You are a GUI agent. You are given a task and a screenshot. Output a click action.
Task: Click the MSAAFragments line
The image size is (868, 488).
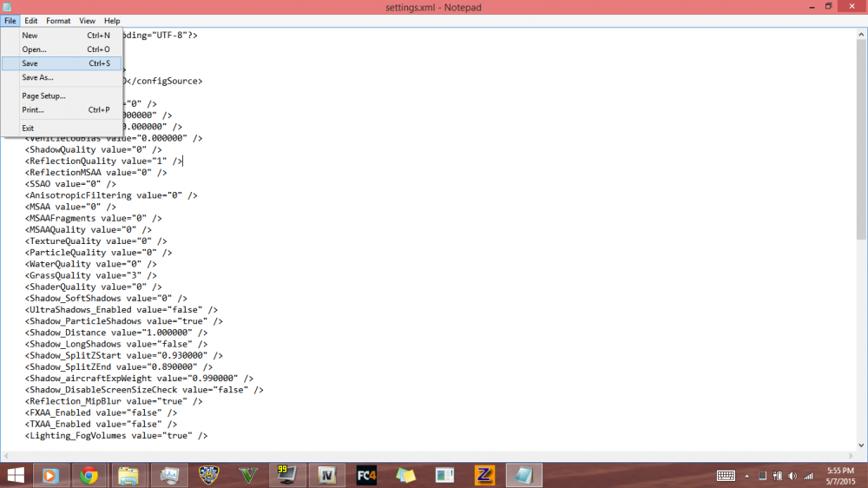tap(93, 218)
